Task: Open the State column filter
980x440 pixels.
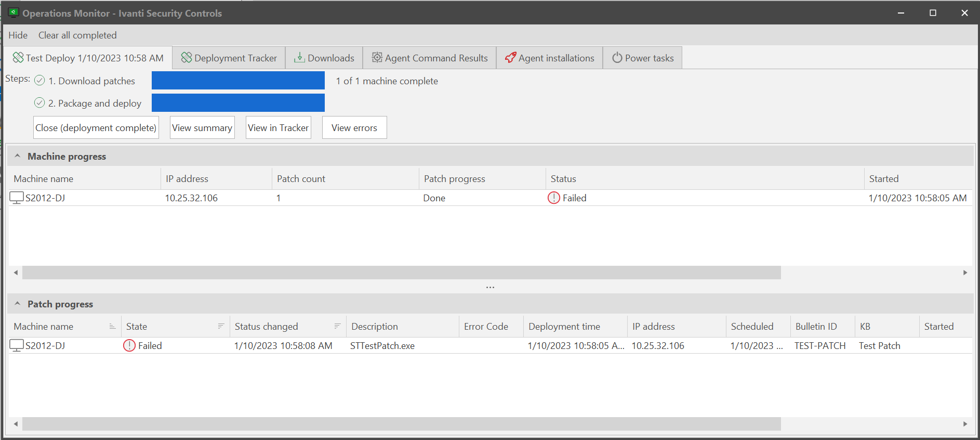Action: (x=221, y=326)
